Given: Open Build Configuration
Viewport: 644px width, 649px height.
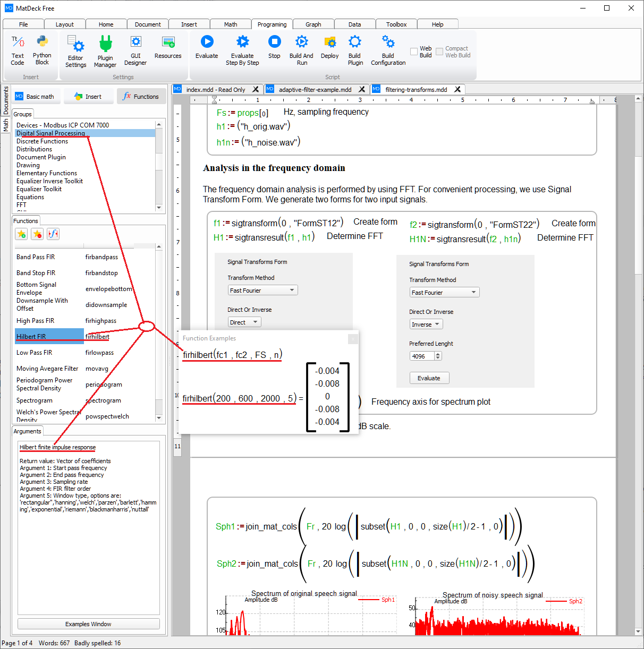Looking at the screenshot, I should pos(388,50).
